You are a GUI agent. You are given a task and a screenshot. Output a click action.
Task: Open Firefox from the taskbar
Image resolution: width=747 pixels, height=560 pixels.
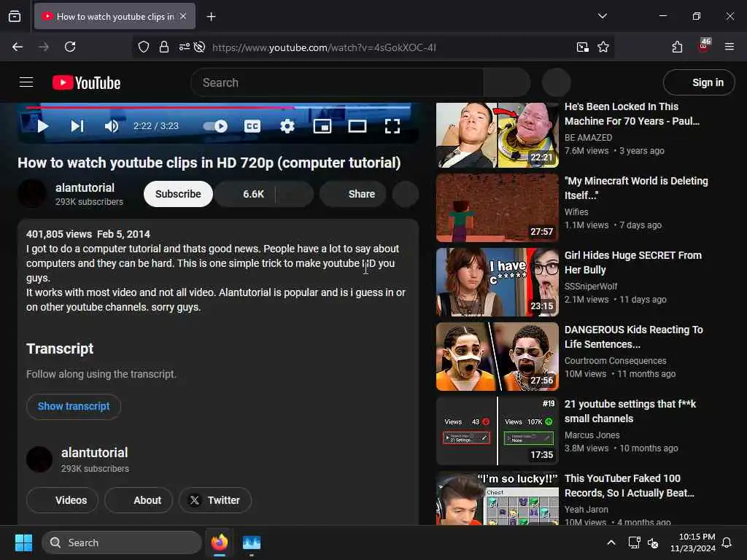click(x=219, y=542)
